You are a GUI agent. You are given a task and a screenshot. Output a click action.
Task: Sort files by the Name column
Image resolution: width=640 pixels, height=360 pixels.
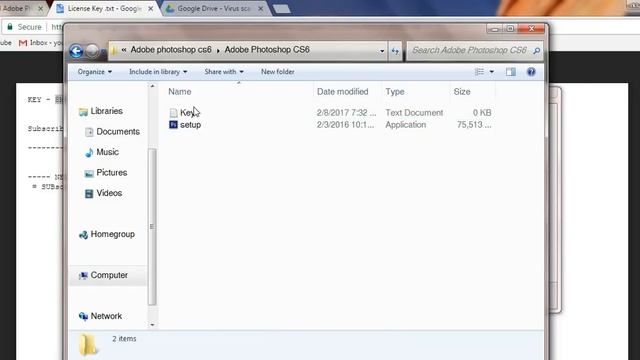(180, 92)
